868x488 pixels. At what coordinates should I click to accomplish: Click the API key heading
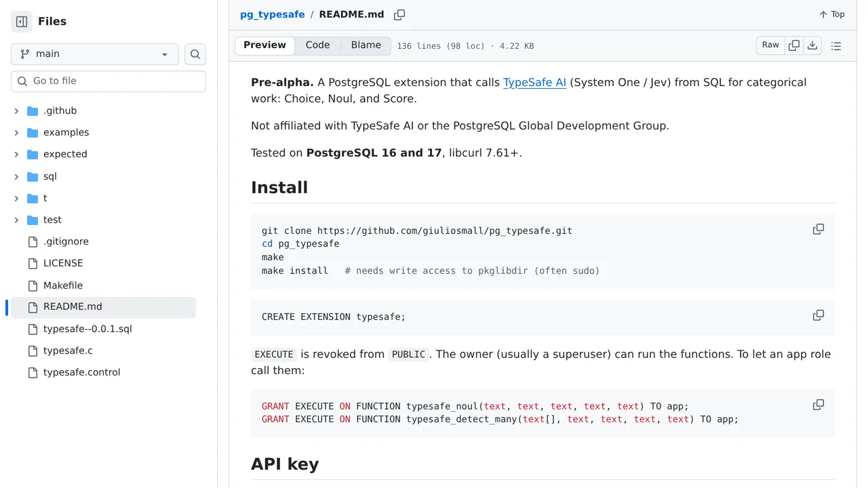click(x=285, y=464)
